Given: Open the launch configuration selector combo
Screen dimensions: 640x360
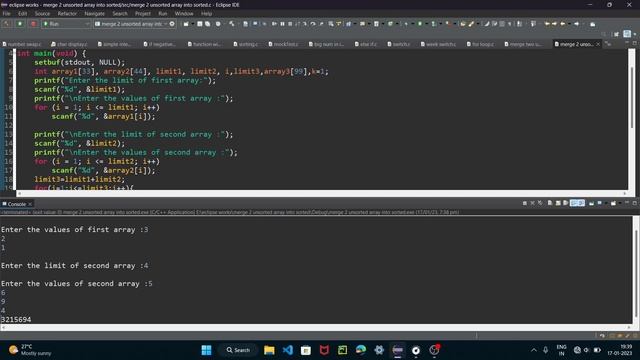Looking at the screenshot, I should coord(131,24).
